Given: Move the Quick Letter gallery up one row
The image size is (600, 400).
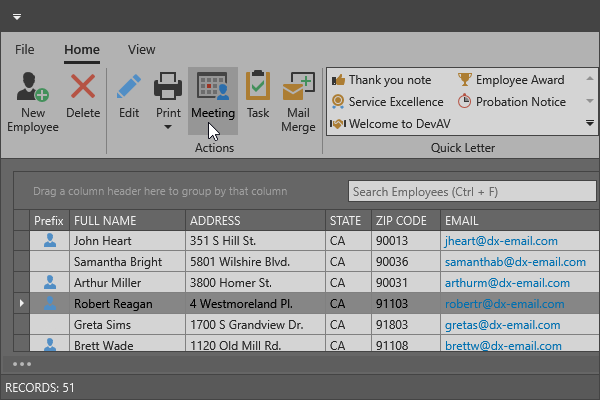Looking at the screenshot, I should coord(590,79).
